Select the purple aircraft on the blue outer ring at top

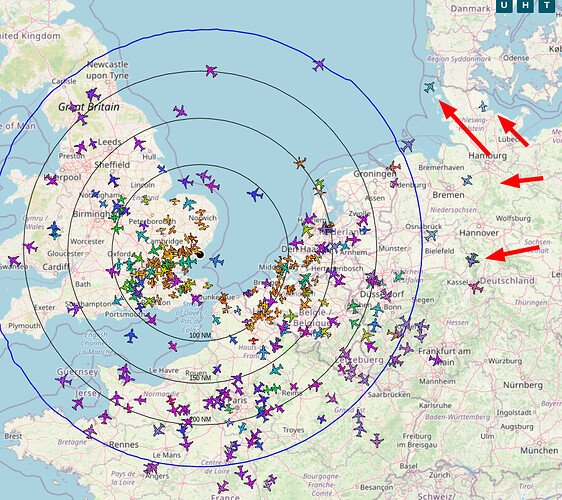319,65
